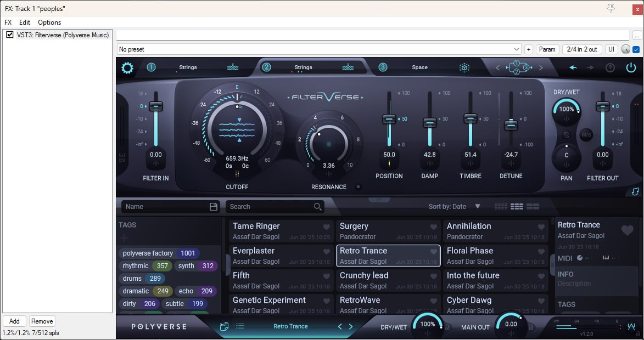Click the redo arrow in Filterverse
Screen dimensions: 644x340
(x=590, y=67)
